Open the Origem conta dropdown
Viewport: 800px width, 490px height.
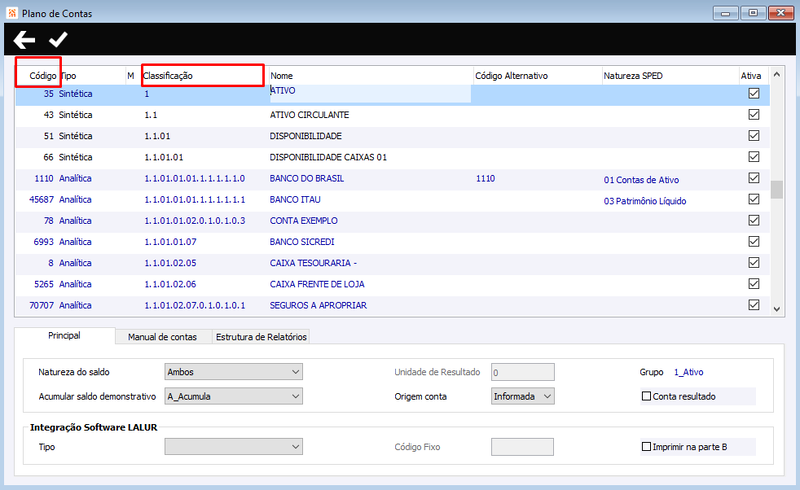coord(523,396)
